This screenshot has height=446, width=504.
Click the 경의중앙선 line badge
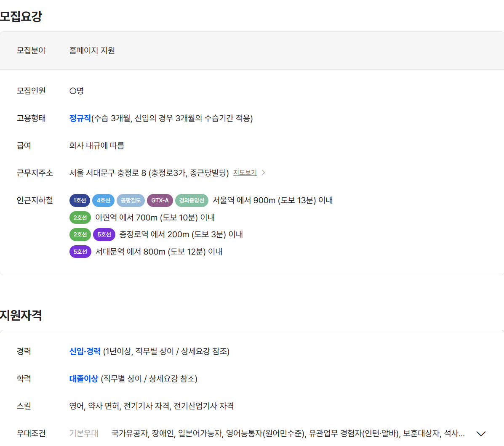(192, 200)
